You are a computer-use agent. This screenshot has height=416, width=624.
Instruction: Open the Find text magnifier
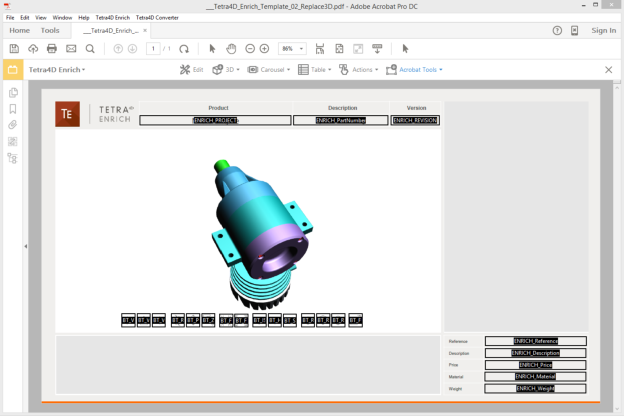[90, 49]
